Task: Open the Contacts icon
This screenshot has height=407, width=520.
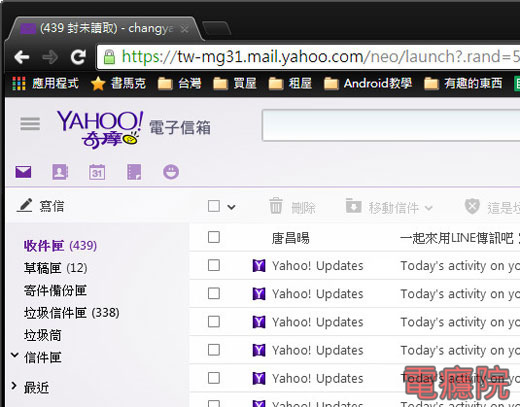Action: (x=60, y=172)
